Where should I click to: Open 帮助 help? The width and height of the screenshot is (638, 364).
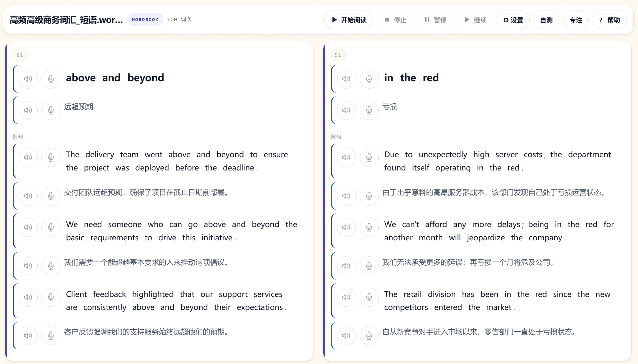click(610, 20)
